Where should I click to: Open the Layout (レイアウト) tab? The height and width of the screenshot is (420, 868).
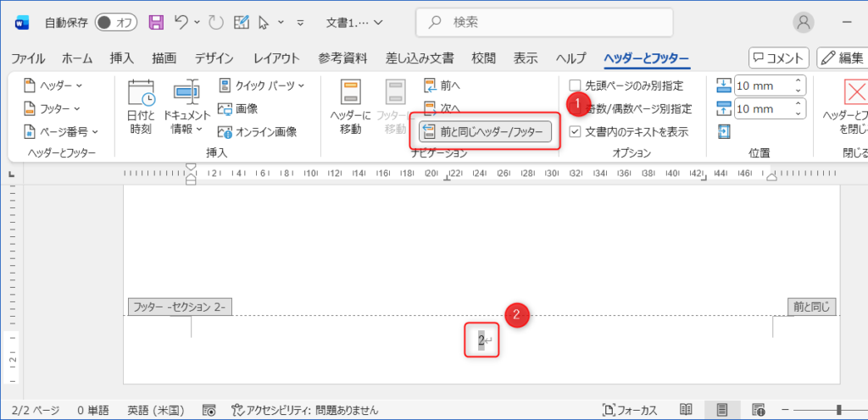click(276, 58)
